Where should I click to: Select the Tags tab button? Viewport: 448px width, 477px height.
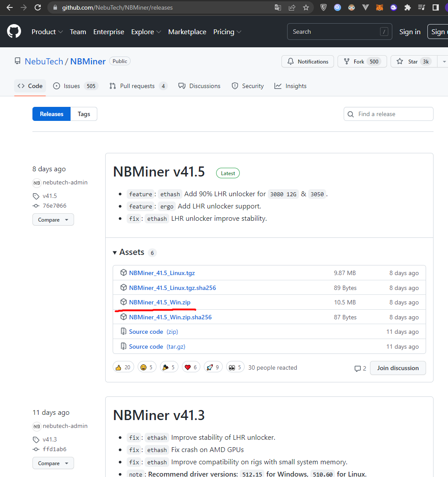(84, 114)
